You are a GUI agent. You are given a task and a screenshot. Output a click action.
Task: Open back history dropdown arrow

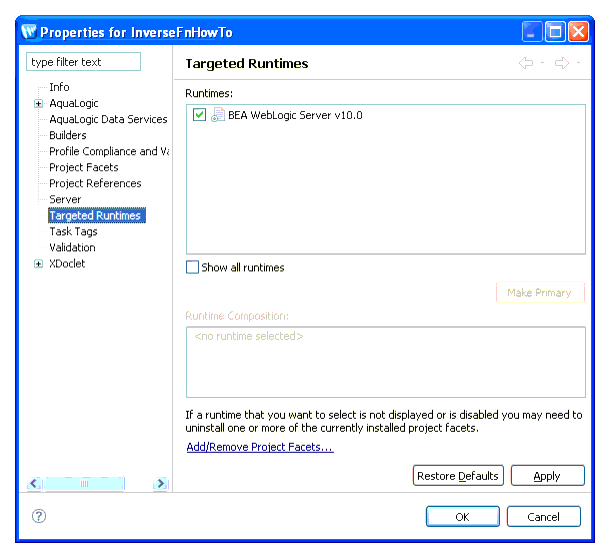click(542, 63)
